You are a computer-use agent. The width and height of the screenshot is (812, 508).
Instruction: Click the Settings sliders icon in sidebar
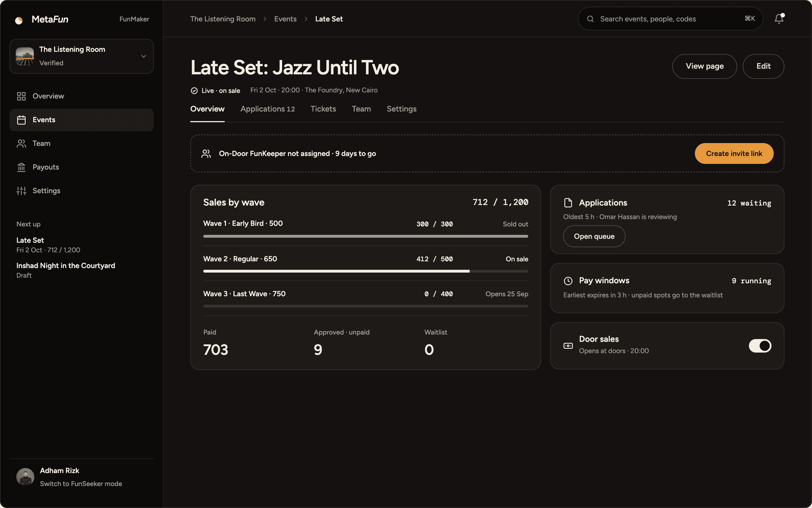[x=21, y=191]
